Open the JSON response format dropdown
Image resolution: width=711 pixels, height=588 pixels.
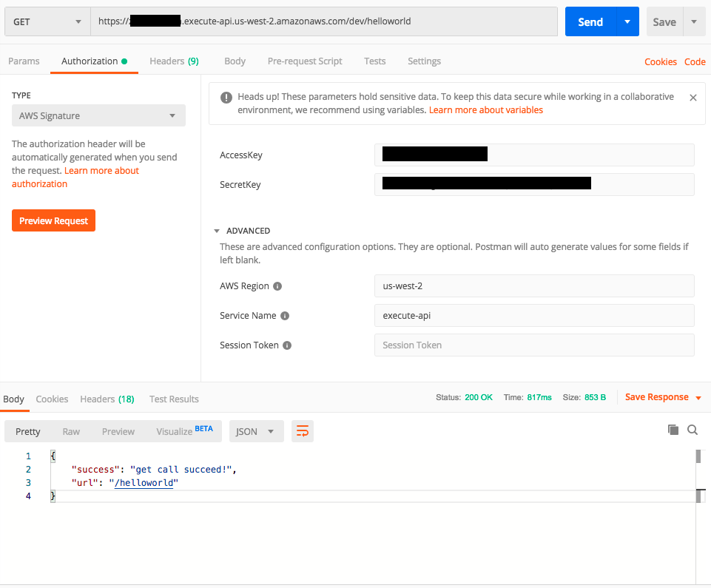coord(256,430)
